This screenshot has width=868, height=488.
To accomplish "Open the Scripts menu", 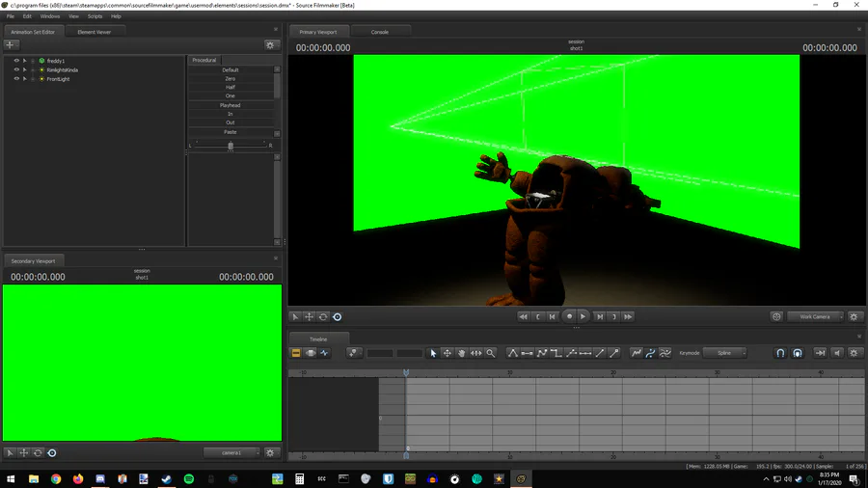I will pos(95,16).
